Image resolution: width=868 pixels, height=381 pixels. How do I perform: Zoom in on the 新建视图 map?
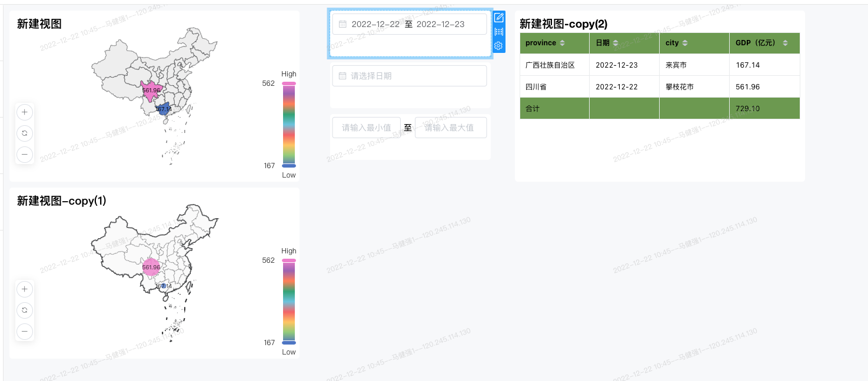click(25, 112)
